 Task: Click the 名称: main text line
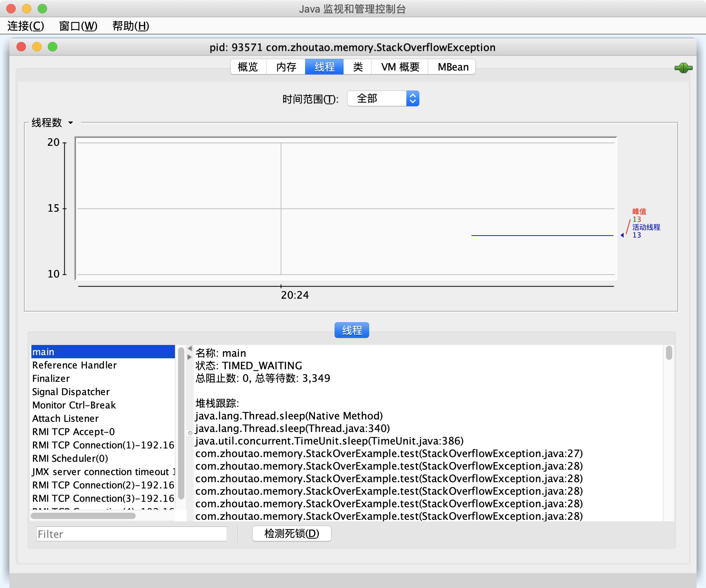click(220, 353)
